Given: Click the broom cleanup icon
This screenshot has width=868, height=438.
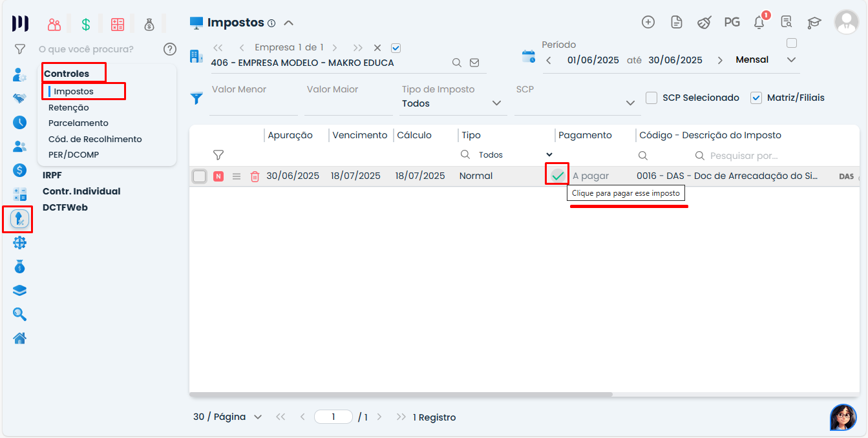Looking at the screenshot, I should [704, 22].
